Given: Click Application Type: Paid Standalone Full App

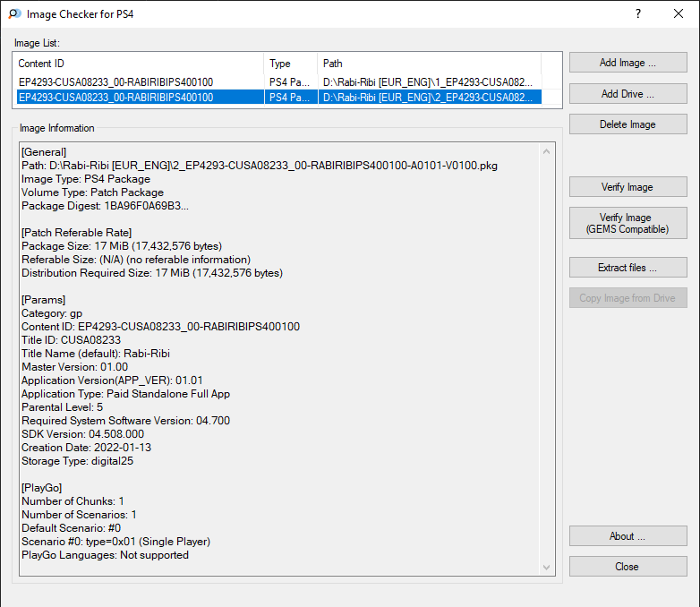Looking at the screenshot, I should point(125,394).
